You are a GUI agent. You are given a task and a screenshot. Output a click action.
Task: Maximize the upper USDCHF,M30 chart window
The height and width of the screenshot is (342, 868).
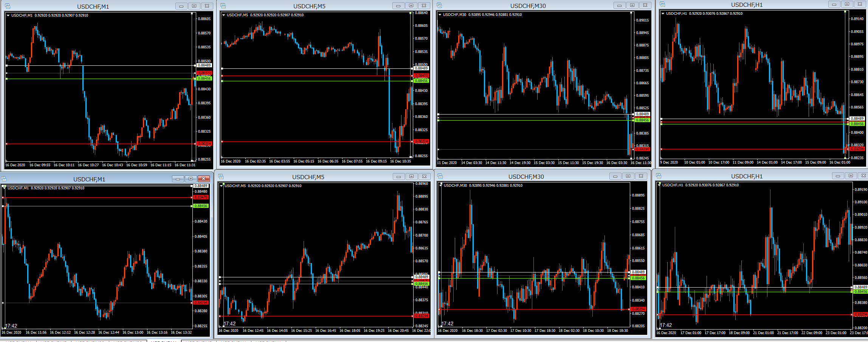(632, 5)
